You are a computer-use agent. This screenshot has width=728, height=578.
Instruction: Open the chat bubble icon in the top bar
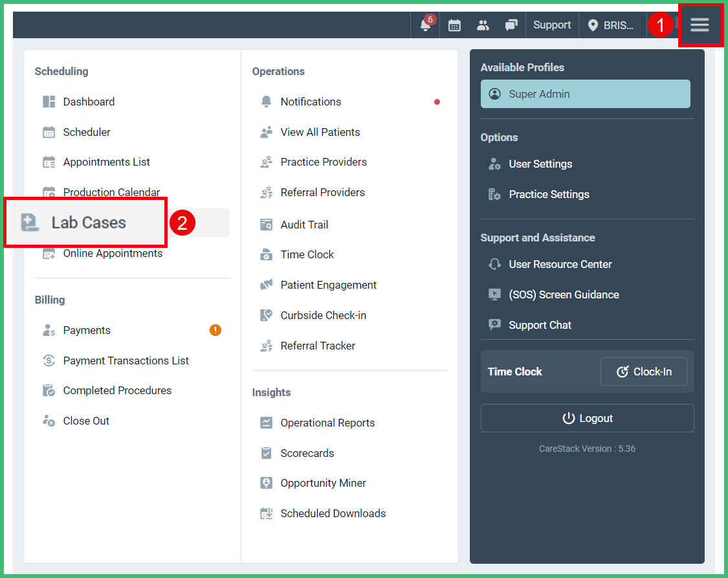[511, 25]
